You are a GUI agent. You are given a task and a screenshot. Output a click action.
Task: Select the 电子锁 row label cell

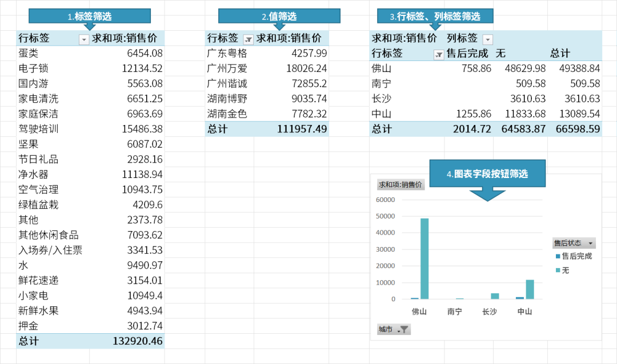pyautogui.click(x=33, y=68)
